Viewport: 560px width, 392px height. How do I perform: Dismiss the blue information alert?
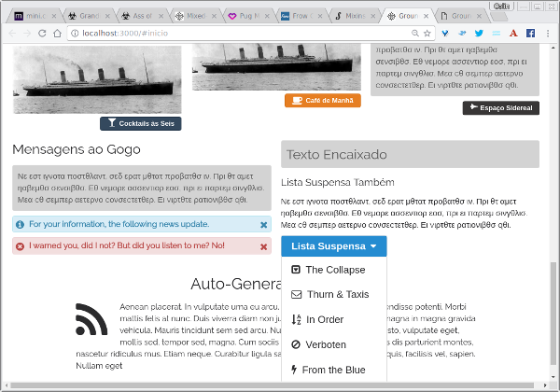263,225
